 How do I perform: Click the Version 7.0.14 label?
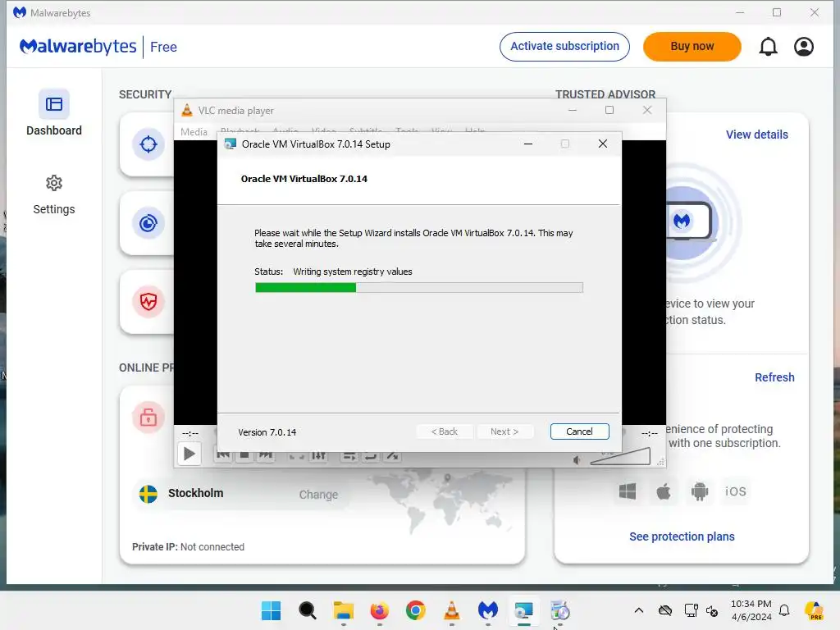tap(267, 432)
